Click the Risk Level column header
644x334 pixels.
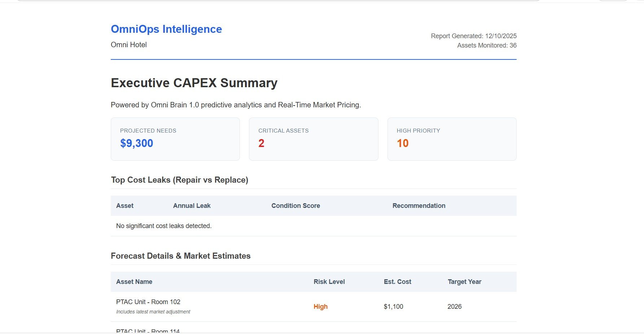click(329, 282)
